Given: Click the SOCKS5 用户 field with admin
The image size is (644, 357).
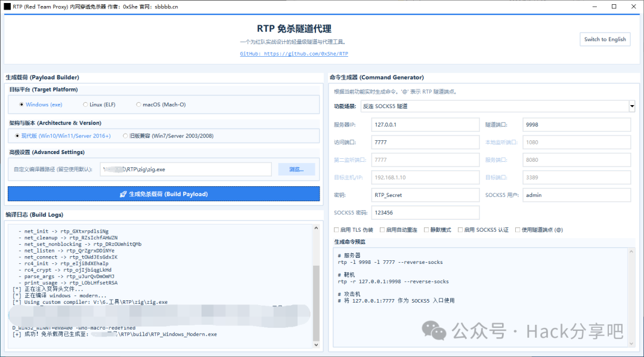Looking at the screenshot, I should [x=577, y=195].
